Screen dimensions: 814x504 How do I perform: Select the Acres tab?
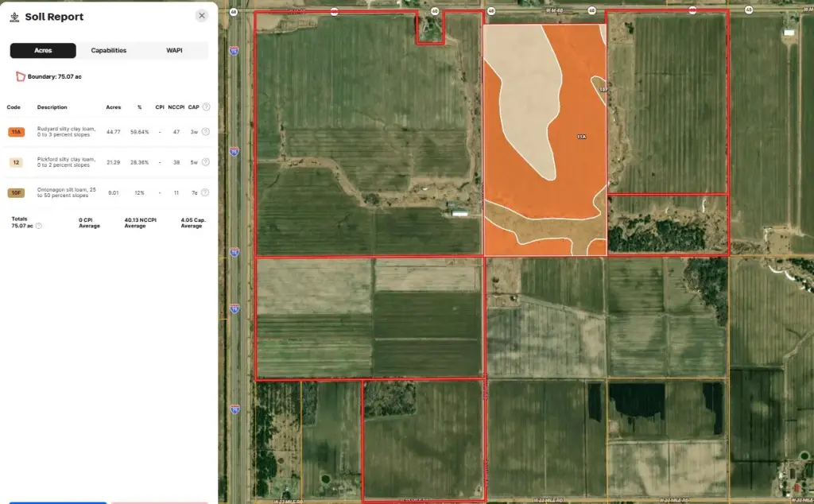coord(43,51)
